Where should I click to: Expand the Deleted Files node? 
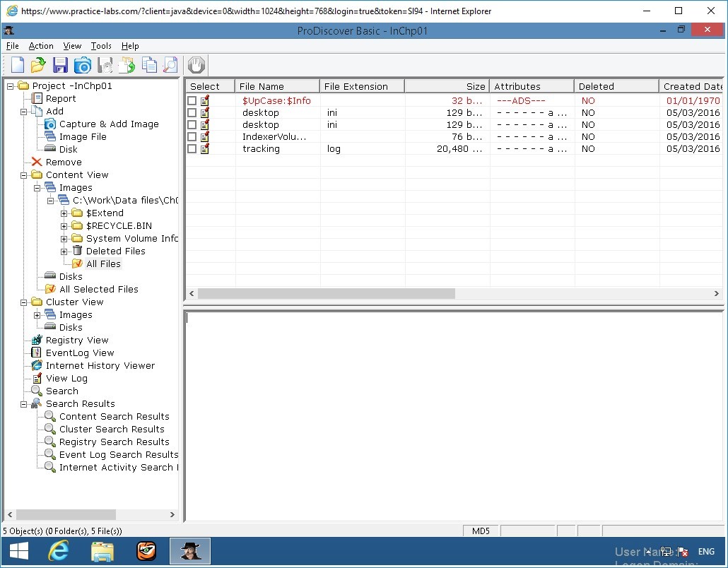[x=64, y=252]
